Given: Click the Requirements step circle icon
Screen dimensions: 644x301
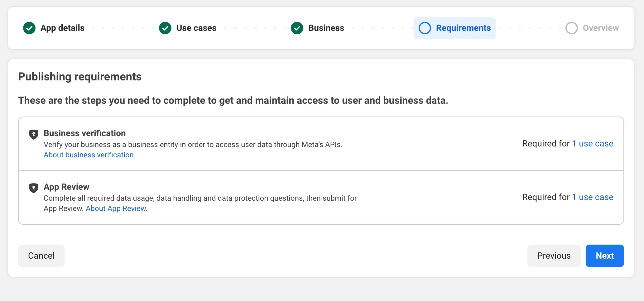Looking at the screenshot, I should click(425, 28).
